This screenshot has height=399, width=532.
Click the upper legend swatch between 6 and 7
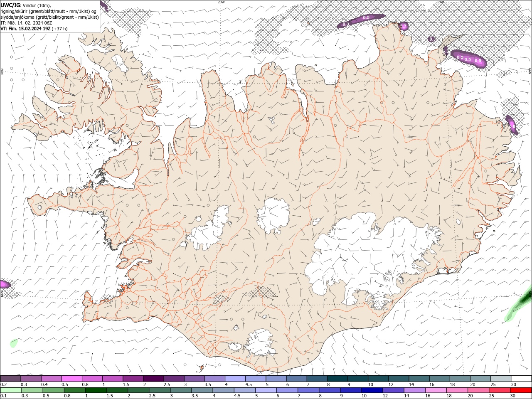coord(296,378)
